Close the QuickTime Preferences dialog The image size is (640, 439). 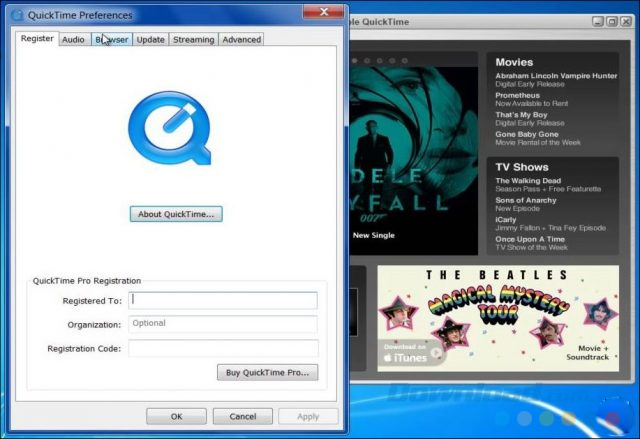point(323,12)
